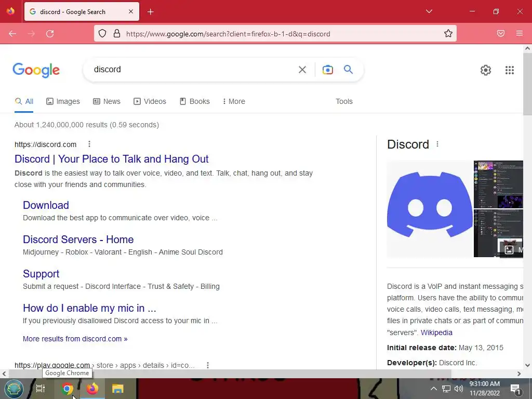This screenshot has height=399, width=532.
Task: Open options beside play.google.com result
Action: click(x=208, y=365)
